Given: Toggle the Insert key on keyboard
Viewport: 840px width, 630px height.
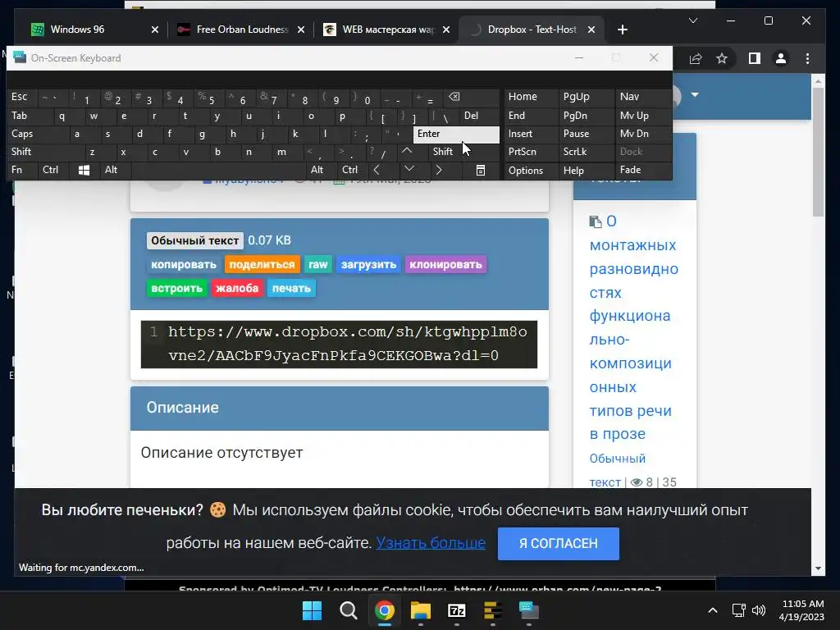Looking at the screenshot, I should tap(531, 134).
